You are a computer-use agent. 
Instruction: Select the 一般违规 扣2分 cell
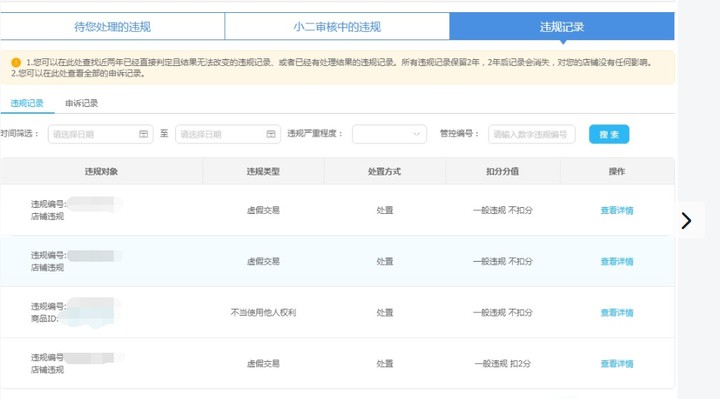tap(502, 364)
